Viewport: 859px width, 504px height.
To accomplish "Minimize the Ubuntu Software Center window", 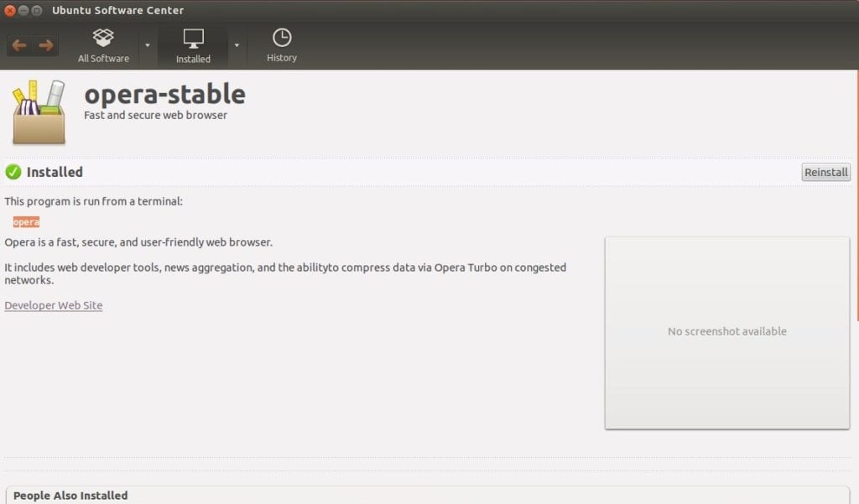I will 23,10.
